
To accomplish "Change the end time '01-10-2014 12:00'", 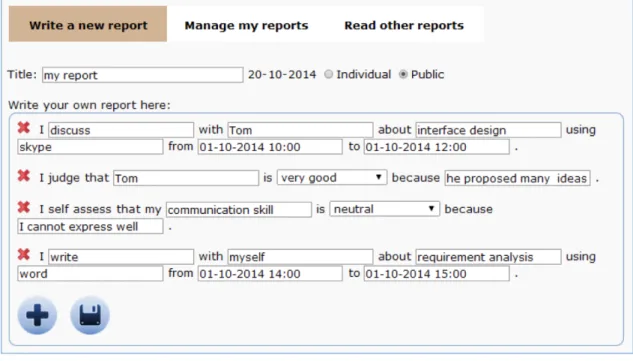I will pyautogui.click(x=436, y=147).
